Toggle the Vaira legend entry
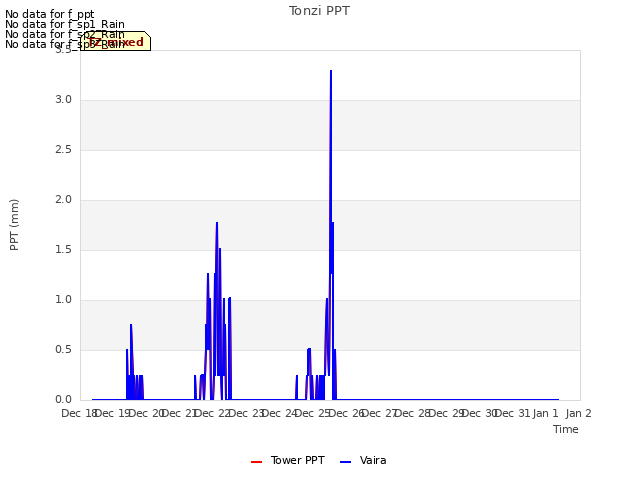Screen dimensions: 640x480 (363, 460)
